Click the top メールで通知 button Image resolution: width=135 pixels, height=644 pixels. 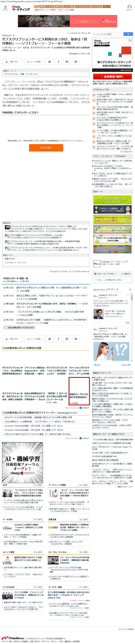34,62
